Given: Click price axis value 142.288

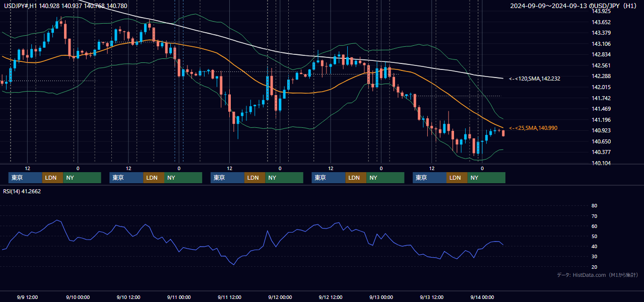Looking at the screenshot, I should click(x=602, y=77).
